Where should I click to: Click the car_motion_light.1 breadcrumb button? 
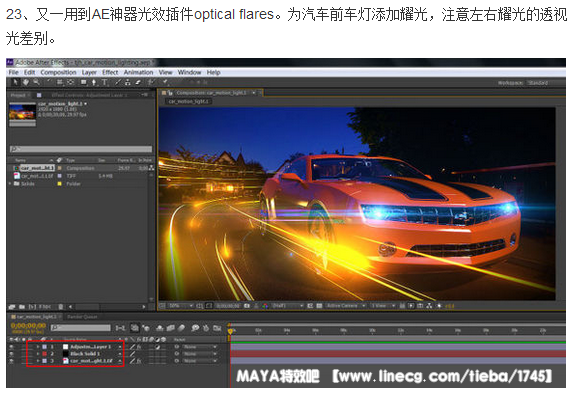189,101
